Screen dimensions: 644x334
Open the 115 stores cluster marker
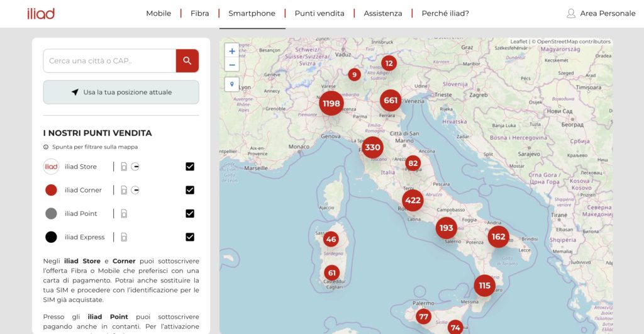click(485, 286)
